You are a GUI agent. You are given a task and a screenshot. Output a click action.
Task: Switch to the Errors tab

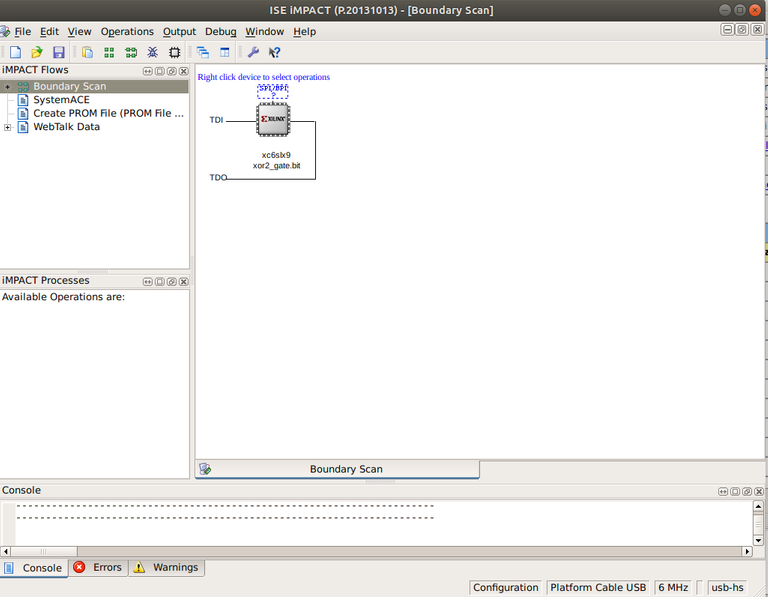[x=98, y=568]
